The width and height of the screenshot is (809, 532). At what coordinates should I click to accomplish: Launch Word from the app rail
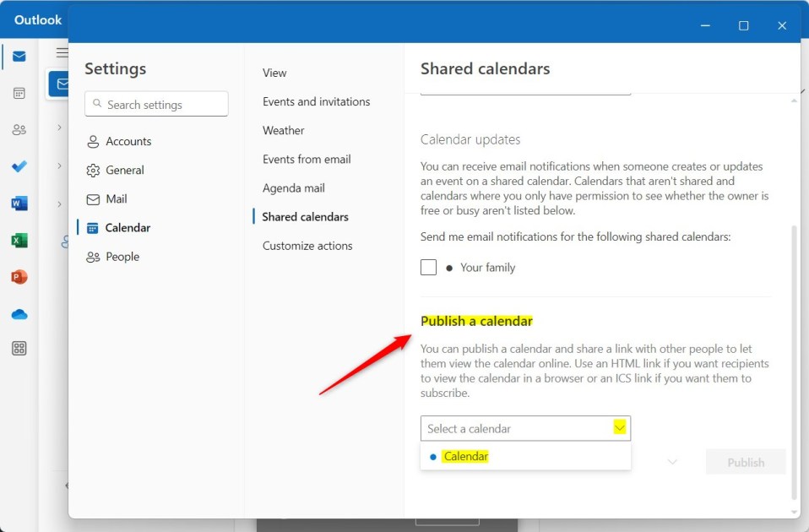19,204
